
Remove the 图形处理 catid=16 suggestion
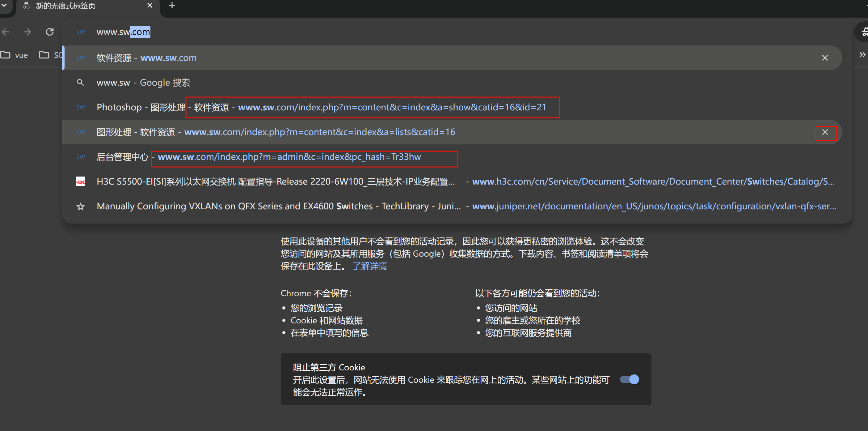tap(824, 132)
